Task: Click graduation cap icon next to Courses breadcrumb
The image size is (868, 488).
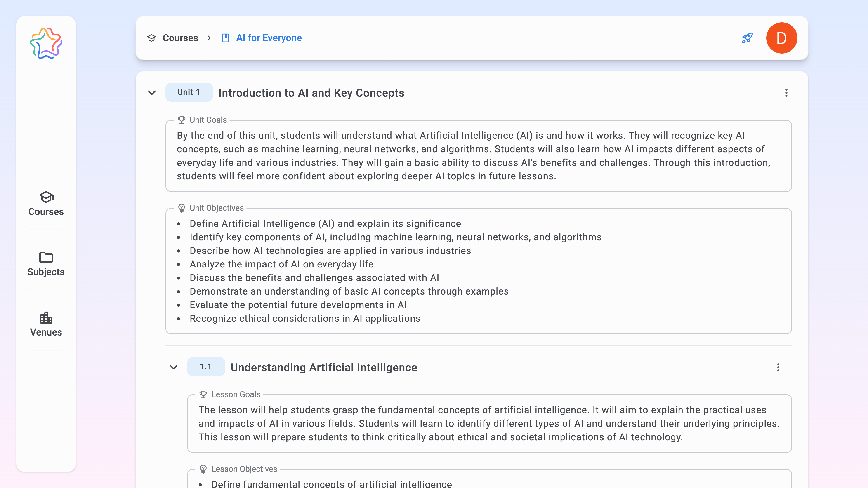Action: point(152,38)
